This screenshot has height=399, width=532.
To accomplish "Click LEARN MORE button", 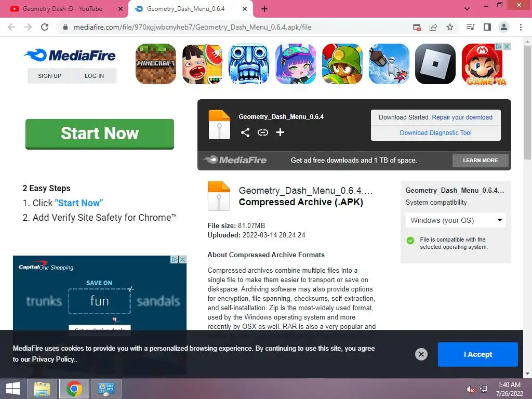I will coord(481,160).
